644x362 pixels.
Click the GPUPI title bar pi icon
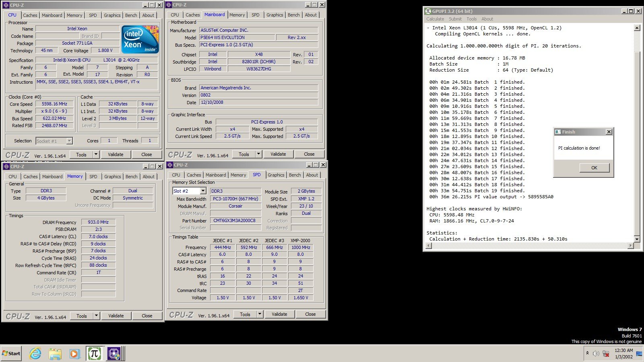point(428,11)
